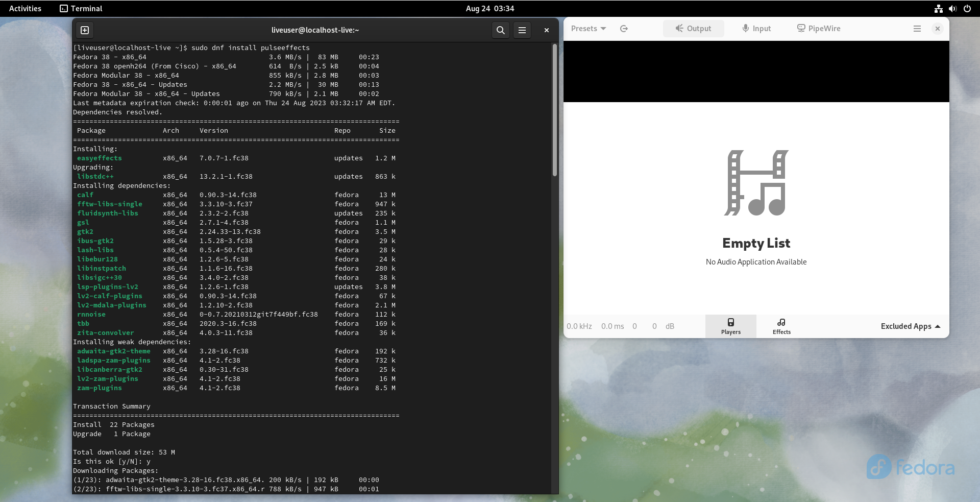Click the fluidsynth-libs package name

(108, 213)
